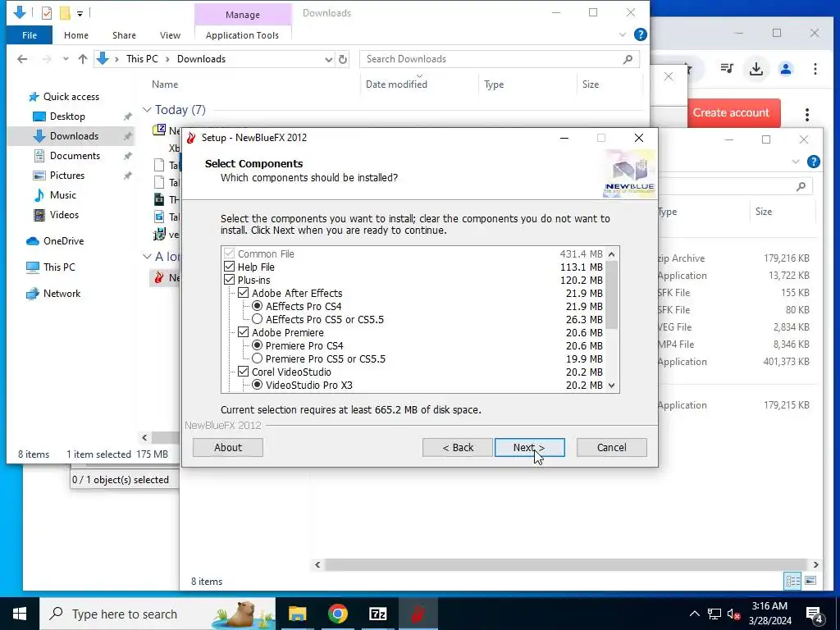
Task: Click the search magnifier icon in Downloads
Action: tap(628, 59)
